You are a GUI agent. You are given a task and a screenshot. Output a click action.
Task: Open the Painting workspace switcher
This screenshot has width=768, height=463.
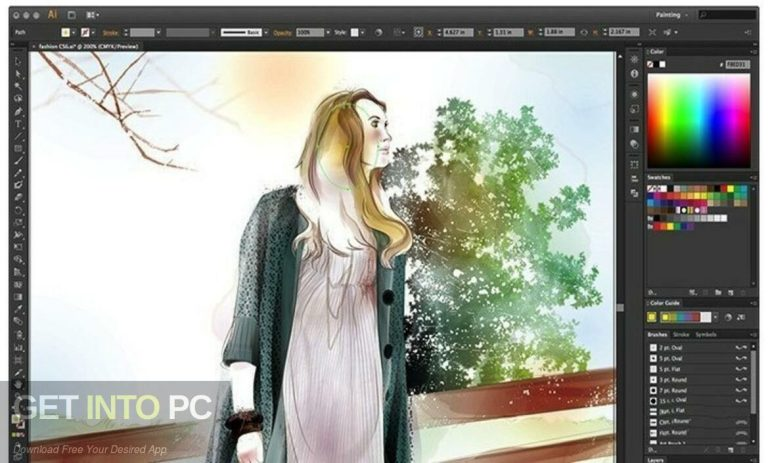point(672,15)
